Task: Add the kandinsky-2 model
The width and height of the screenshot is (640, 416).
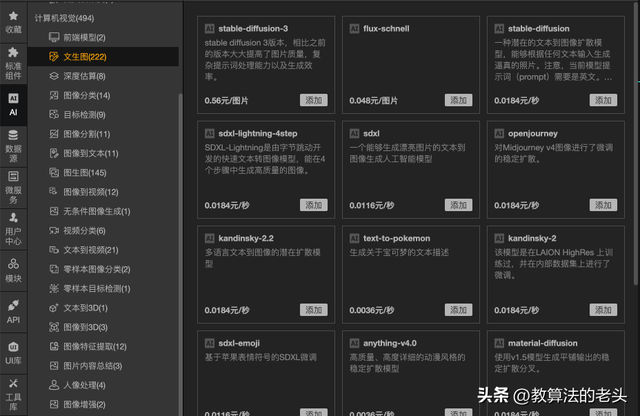Action: (603, 310)
